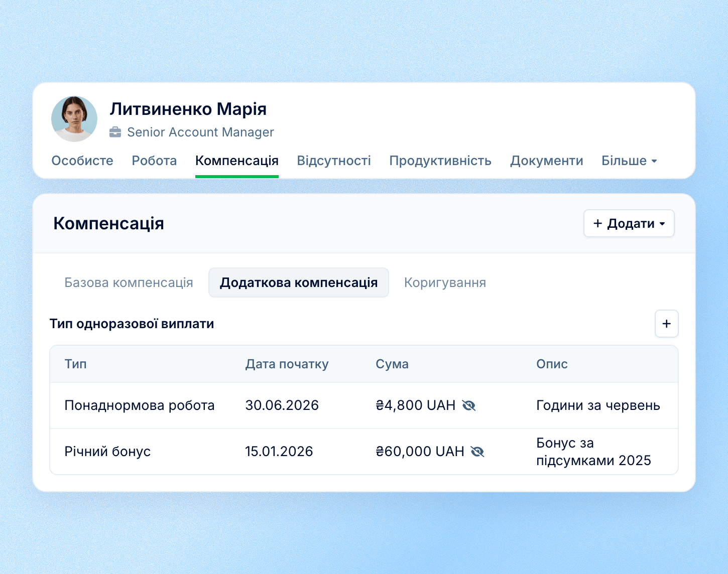Click the Сума column header
Image resolution: width=728 pixels, height=574 pixels.
click(x=392, y=364)
